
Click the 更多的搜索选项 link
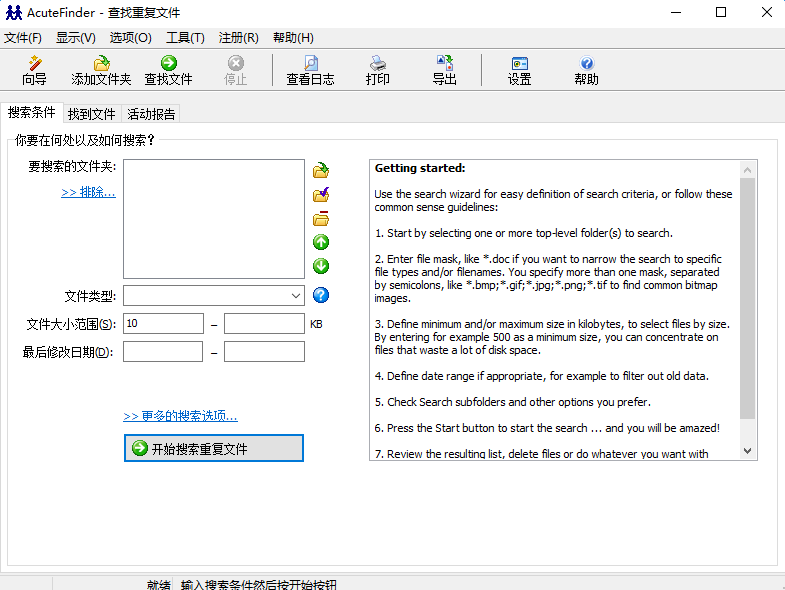point(180,416)
